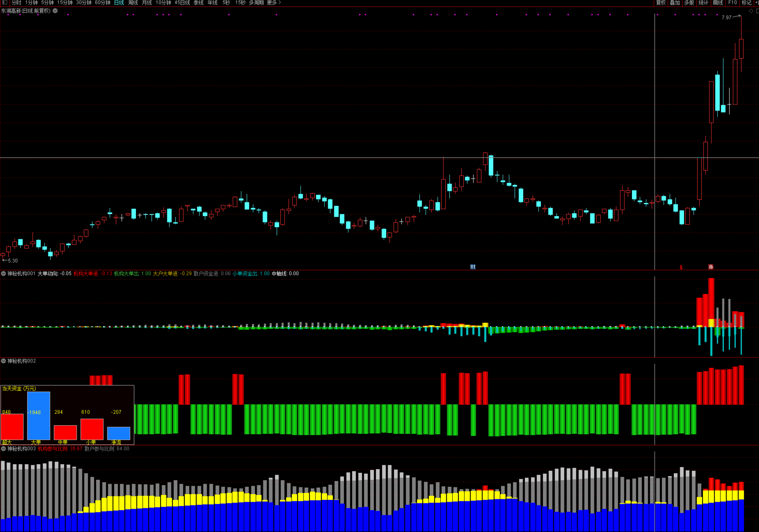The image size is (759, 532).
Task: Click the 多股 multi-stock button
Action: tap(689, 3)
